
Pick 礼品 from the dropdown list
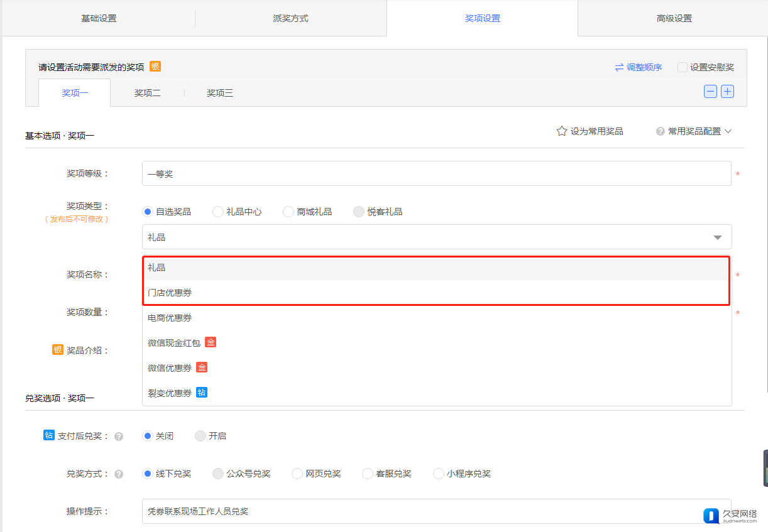[x=437, y=268]
